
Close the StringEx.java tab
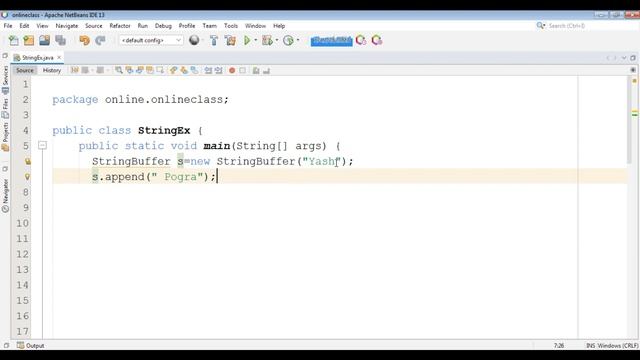click(59, 58)
